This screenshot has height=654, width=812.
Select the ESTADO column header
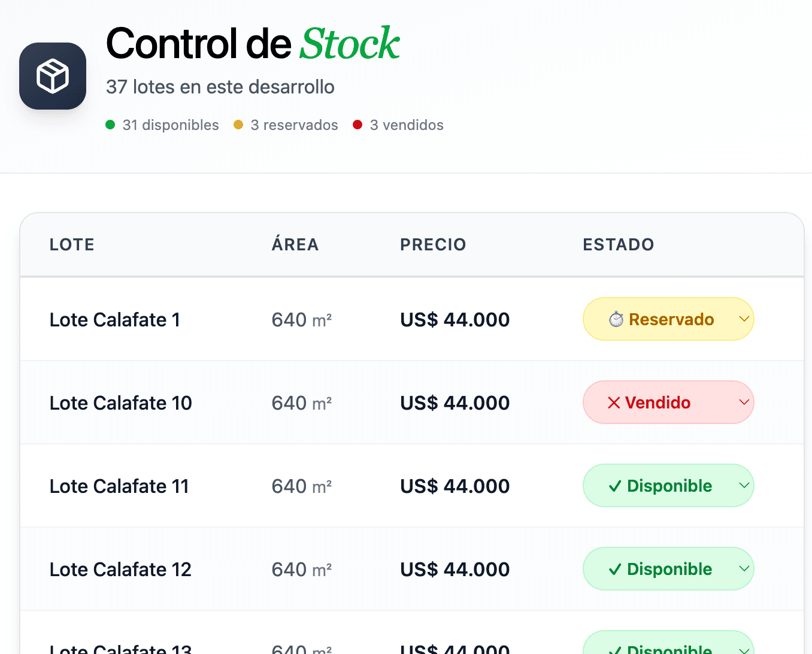(619, 244)
